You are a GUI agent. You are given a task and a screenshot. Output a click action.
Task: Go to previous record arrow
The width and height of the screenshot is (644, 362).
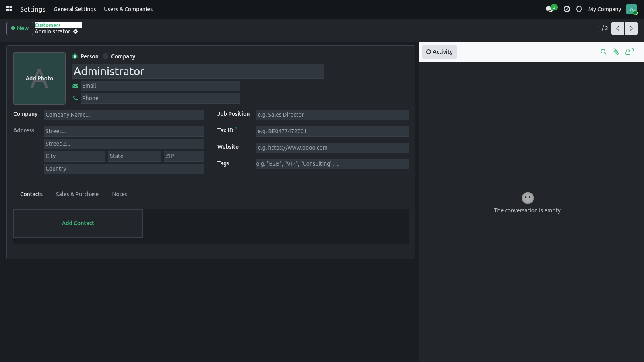618,28
